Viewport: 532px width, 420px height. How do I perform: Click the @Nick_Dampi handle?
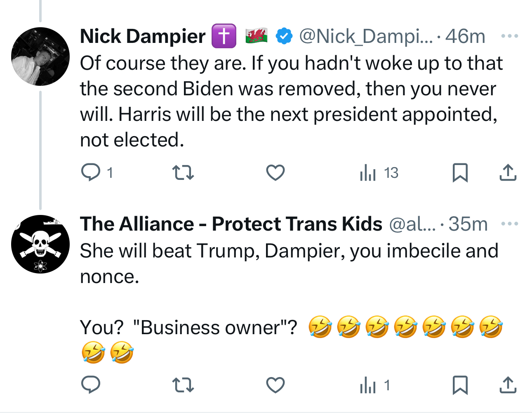pyautogui.click(x=366, y=36)
